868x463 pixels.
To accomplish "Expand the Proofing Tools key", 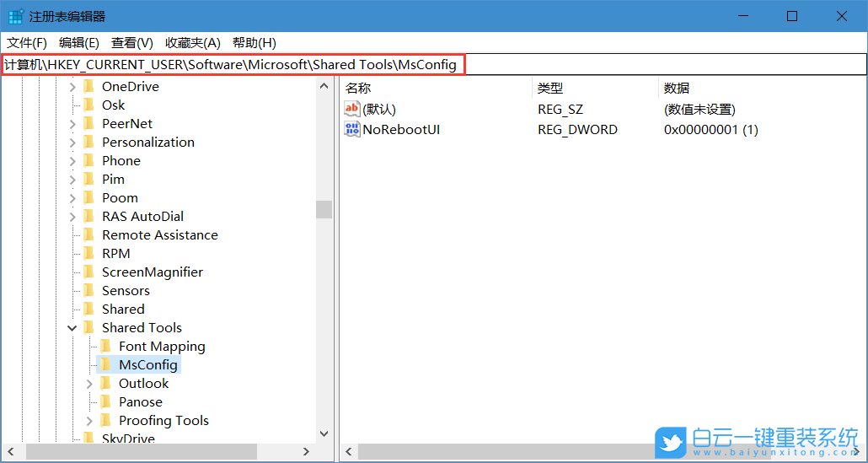I will (89, 421).
